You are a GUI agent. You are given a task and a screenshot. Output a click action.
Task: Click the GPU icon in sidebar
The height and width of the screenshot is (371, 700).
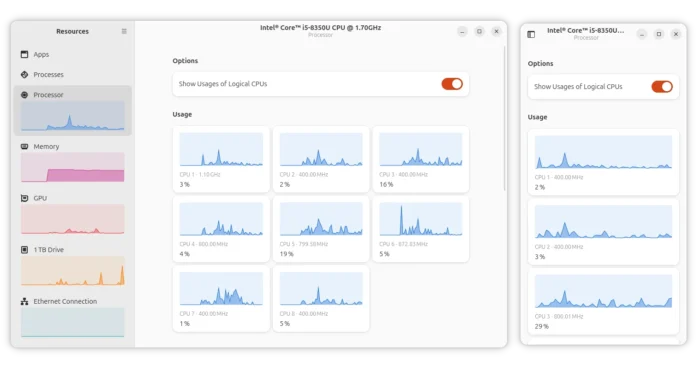25,198
